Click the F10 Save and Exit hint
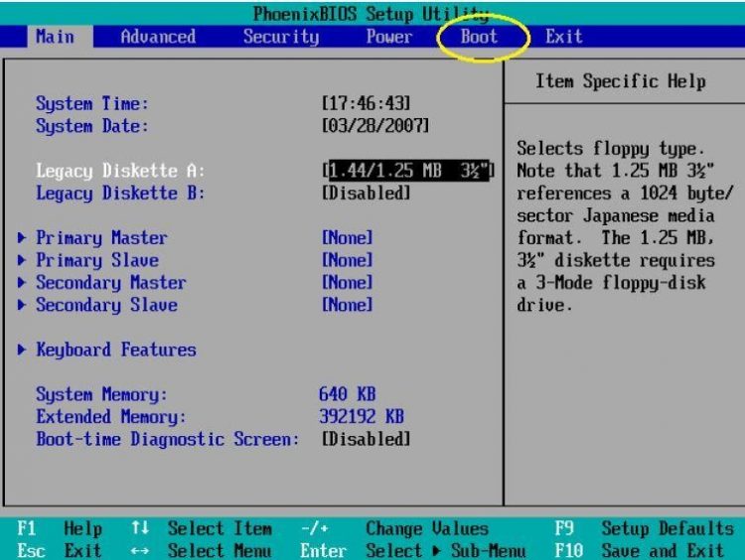The height and width of the screenshot is (560, 745). 640,550
